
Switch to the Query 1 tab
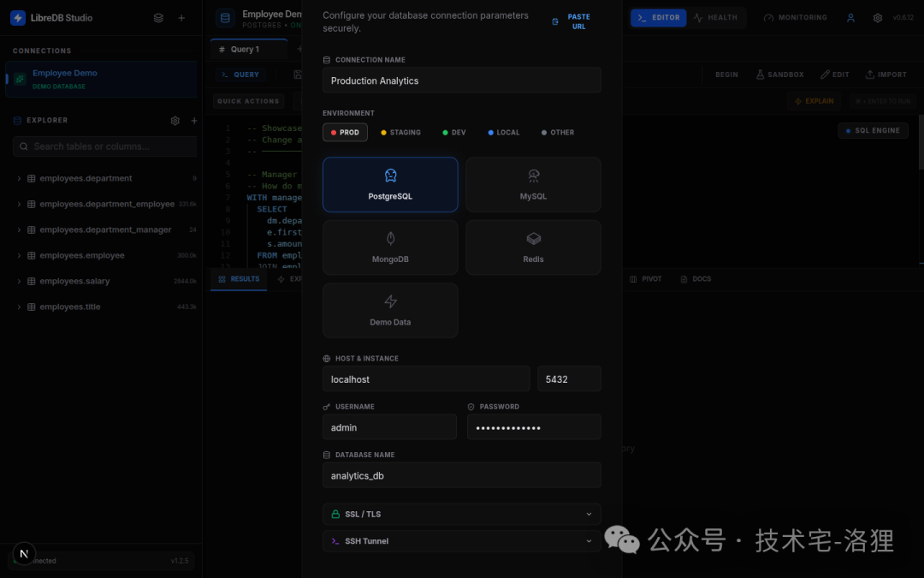pyautogui.click(x=249, y=50)
